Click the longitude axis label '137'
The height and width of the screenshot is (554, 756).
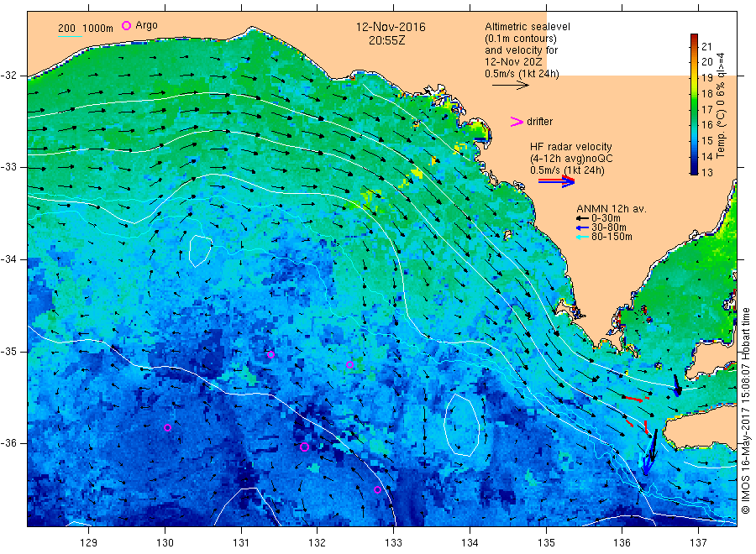click(x=699, y=543)
